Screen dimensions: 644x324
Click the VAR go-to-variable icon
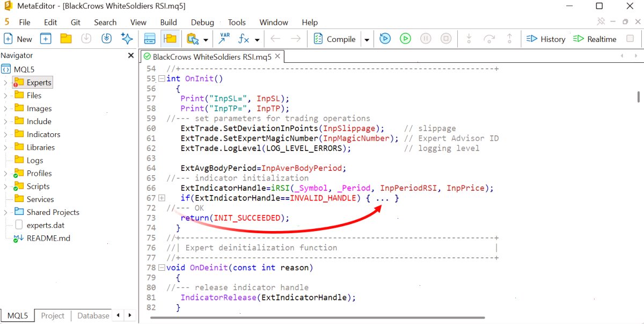click(x=224, y=39)
